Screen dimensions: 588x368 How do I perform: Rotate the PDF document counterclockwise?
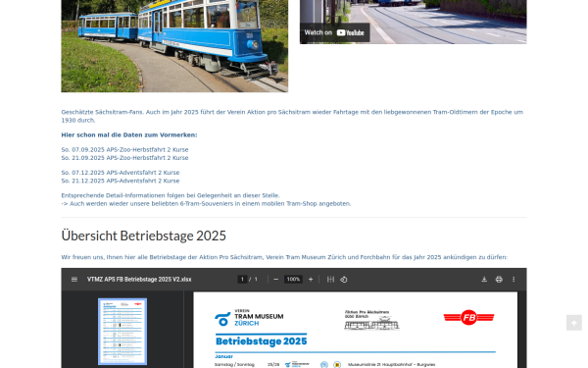pyautogui.click(x=344, y=280)
